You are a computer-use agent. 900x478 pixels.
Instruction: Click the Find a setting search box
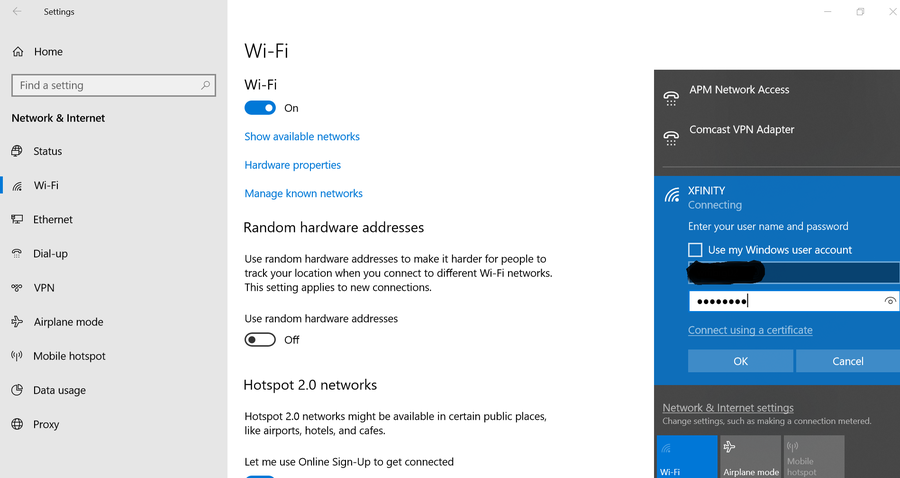(114, 86)
